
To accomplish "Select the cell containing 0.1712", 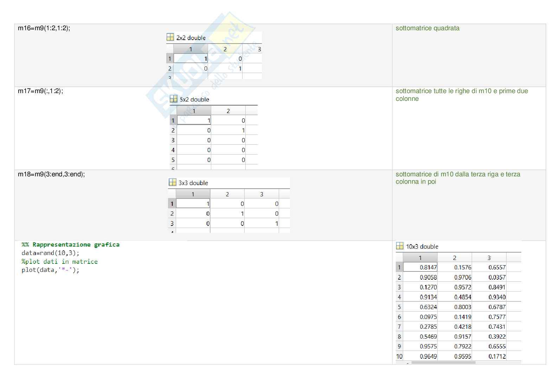I will 489,356.
